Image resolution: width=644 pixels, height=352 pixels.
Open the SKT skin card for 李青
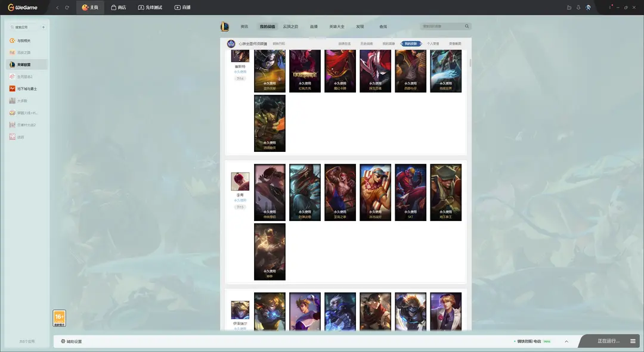point(411,192)
